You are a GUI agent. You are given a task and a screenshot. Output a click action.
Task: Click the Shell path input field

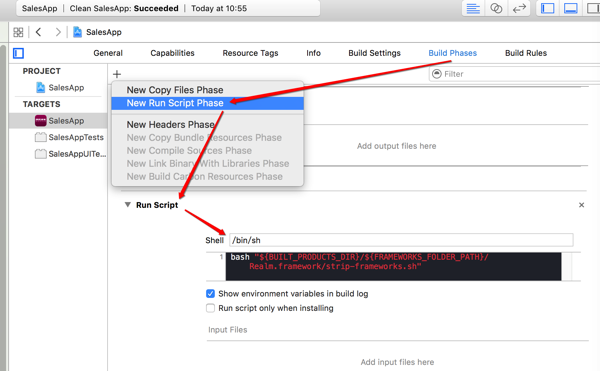tap(401, 240)
